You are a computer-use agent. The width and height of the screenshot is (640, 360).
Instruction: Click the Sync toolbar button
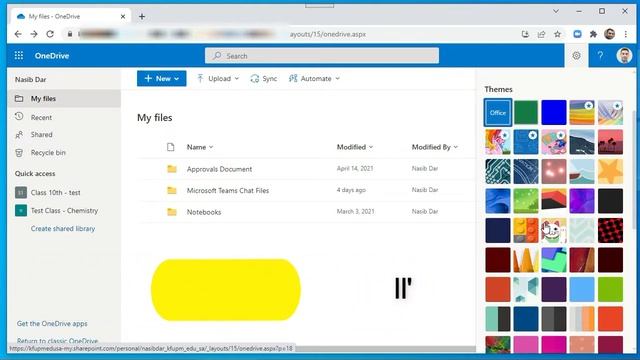click(x=264, y=78)
